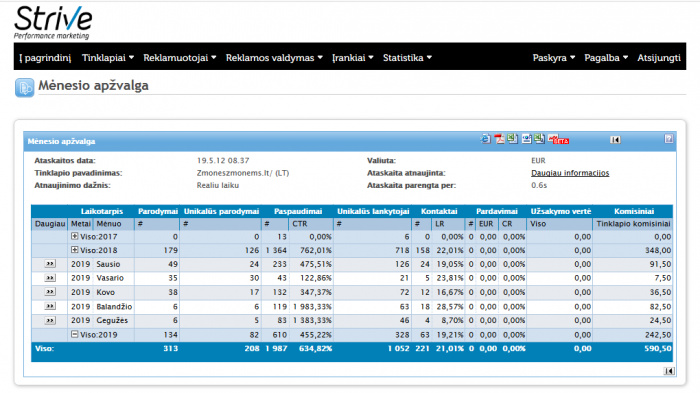The height and width of the screenshot is (393, 700).
Task: Click total commission 590,50
Action: (x=658, y=348)
